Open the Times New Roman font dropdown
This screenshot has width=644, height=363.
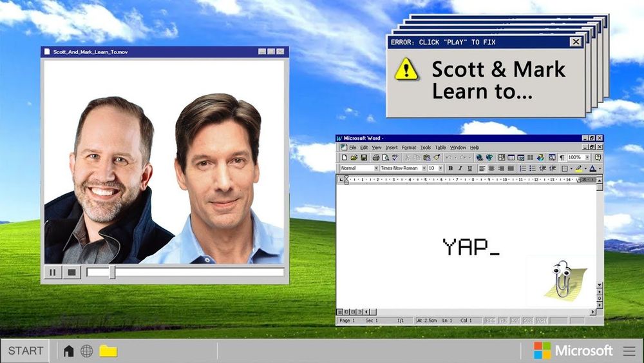tap(424, 168)
